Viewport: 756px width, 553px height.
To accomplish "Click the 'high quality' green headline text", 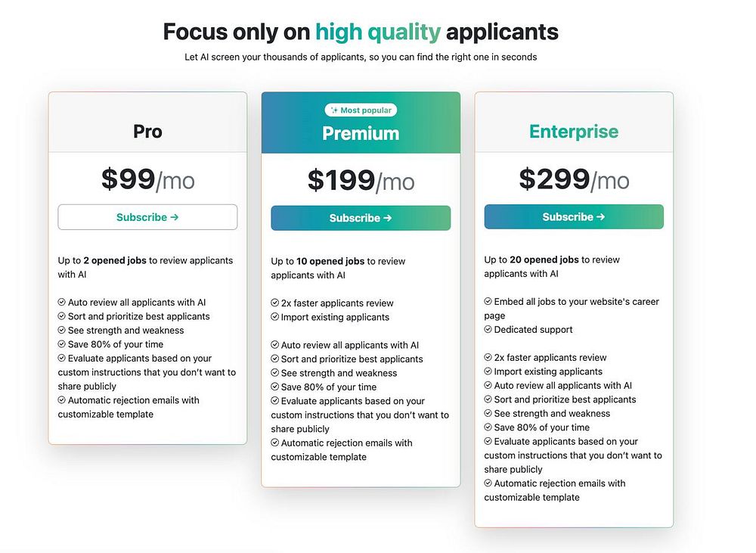I will point(378,32).
